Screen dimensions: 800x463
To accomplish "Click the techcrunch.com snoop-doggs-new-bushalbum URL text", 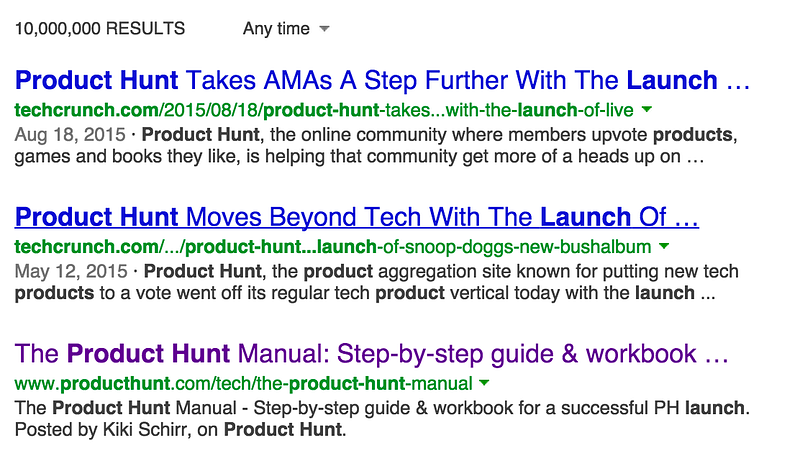I will [333, 247].
